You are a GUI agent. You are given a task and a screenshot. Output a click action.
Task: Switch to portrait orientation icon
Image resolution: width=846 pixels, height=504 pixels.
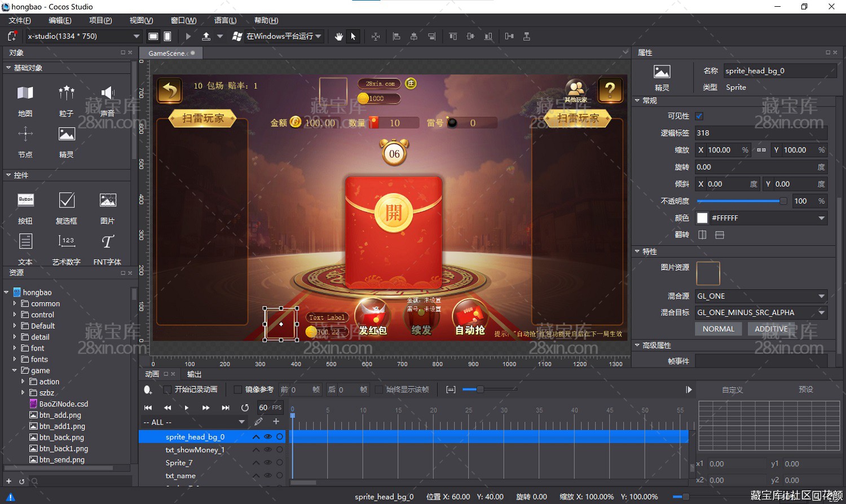(x=168, y=36)
